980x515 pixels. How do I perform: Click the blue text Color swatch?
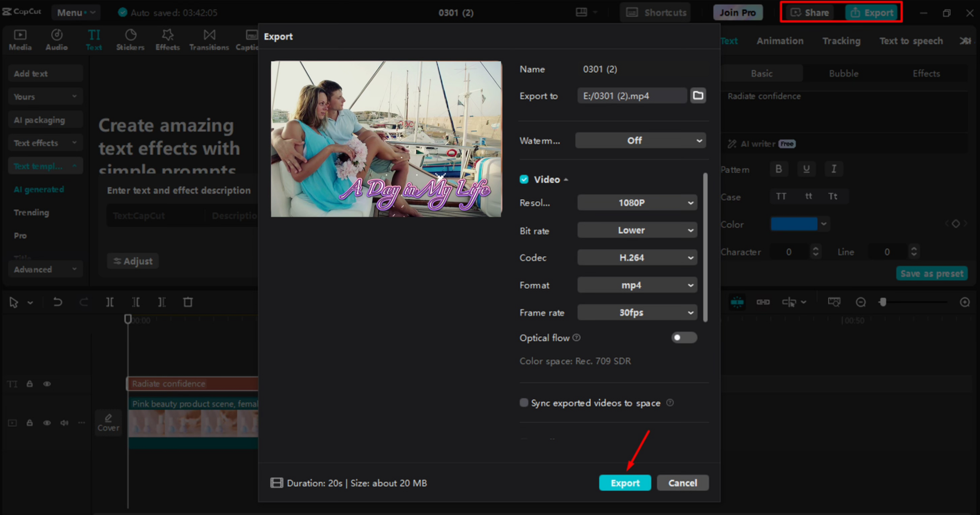point(794,224)
